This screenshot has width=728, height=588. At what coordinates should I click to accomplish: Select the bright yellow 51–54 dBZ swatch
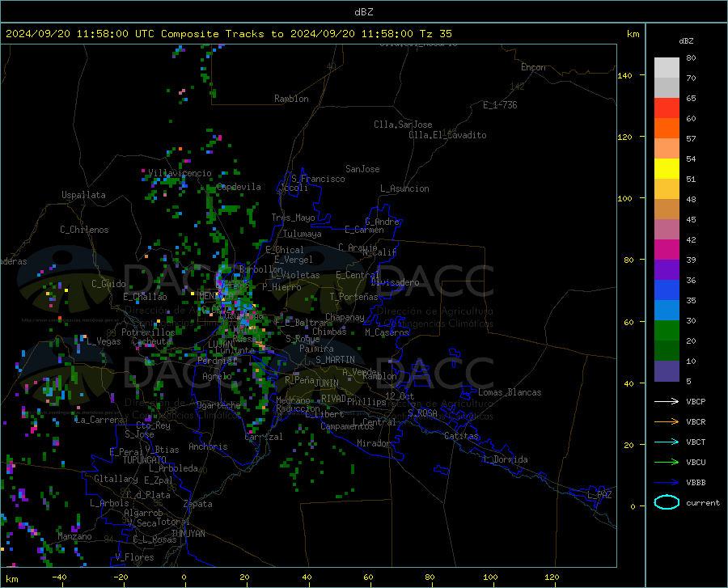coord(667,169)
